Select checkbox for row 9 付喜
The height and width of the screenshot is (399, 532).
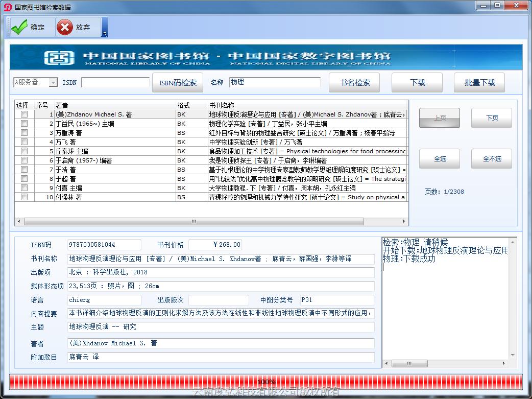coord(24,188)
